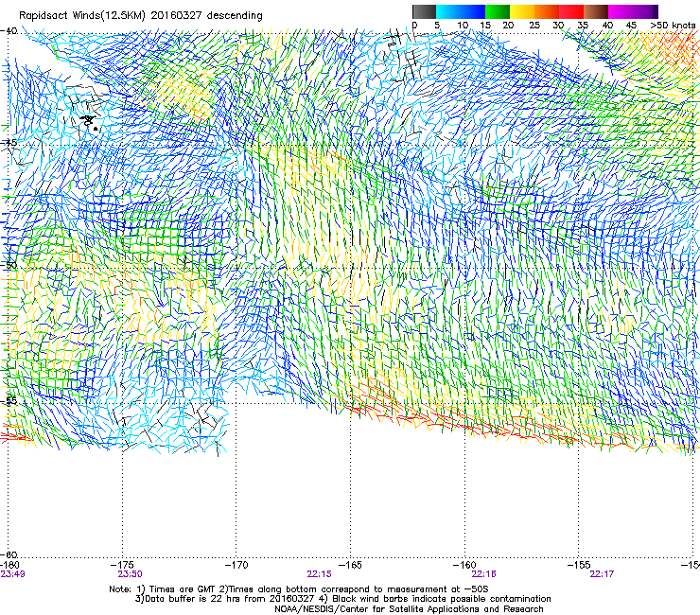Click the -50 latitude axis label
This screenshot has height=615, width=700.
(x=9, y=266)
